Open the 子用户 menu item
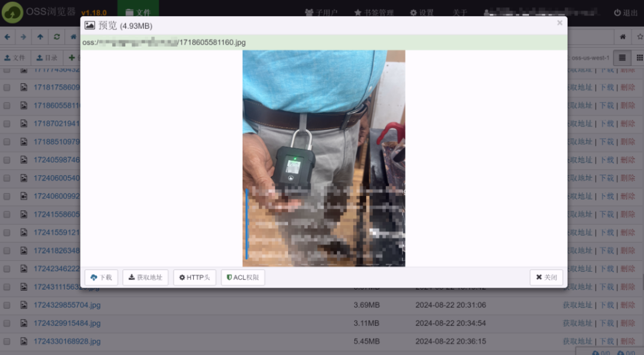 click(321, 13)
